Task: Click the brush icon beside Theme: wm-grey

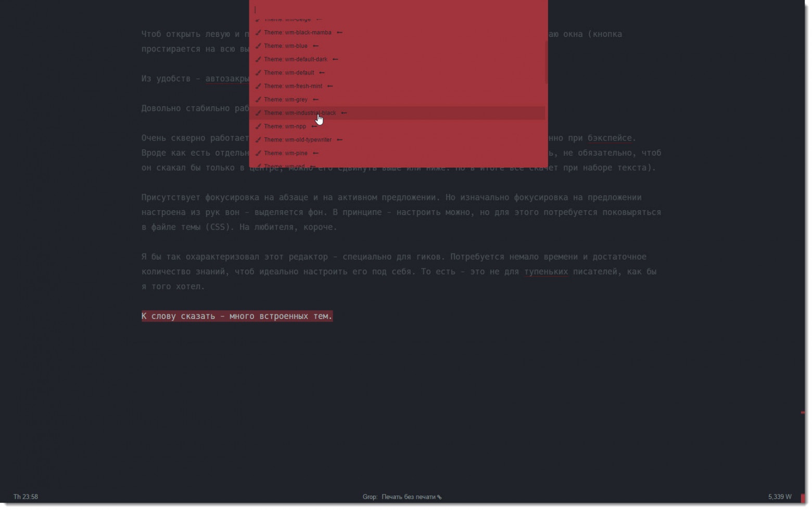Action: coord(258,99)
